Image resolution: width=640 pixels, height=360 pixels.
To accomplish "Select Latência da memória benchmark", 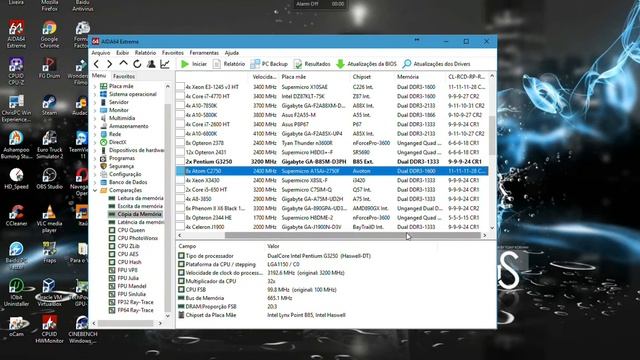I will [136, 222].
